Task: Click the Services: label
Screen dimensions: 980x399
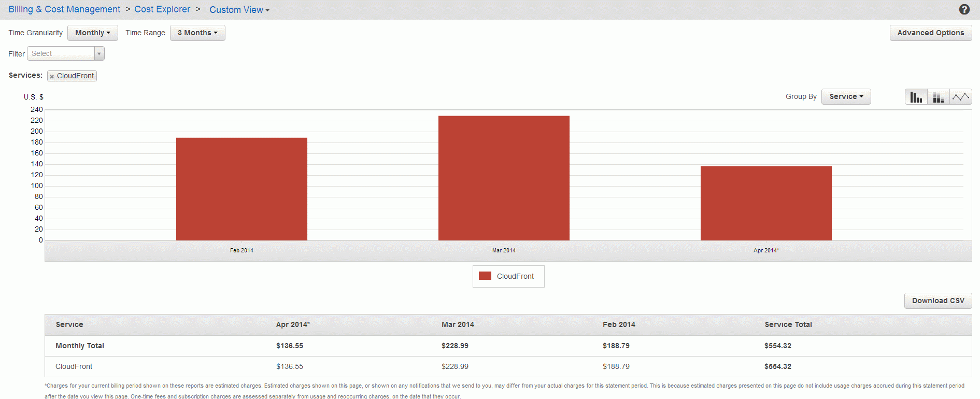Action: (25, 75)
